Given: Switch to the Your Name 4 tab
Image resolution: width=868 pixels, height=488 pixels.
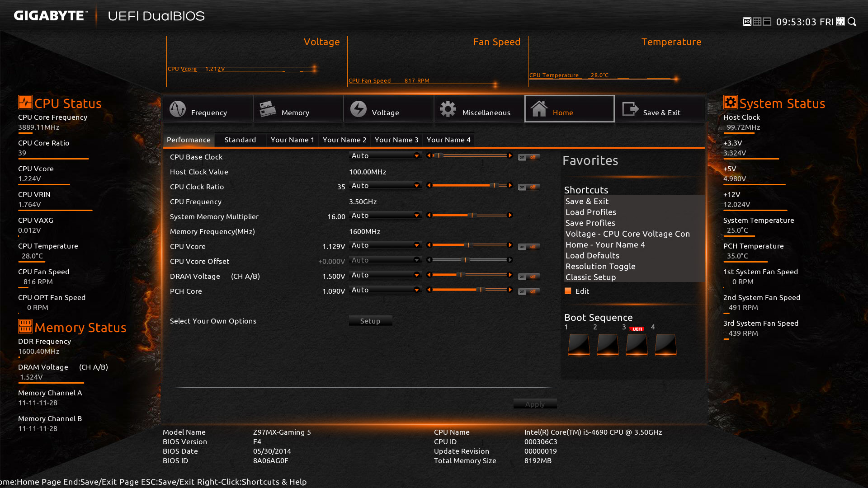Looking at the screenshot, I should 448,140.
